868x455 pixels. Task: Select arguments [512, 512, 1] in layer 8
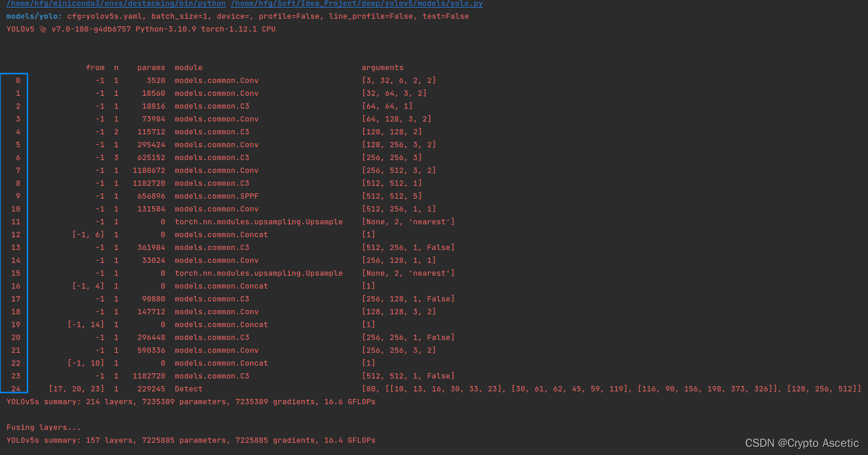pos(392,183)
